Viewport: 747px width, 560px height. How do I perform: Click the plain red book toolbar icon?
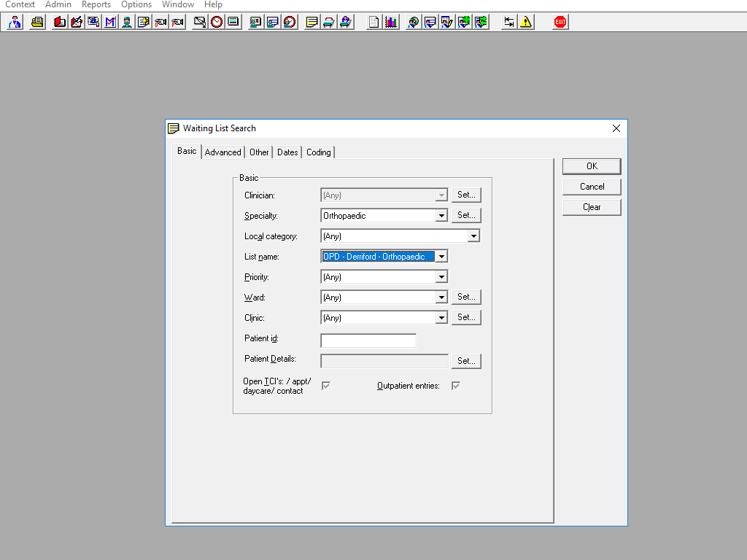click(x=60, y=22)
